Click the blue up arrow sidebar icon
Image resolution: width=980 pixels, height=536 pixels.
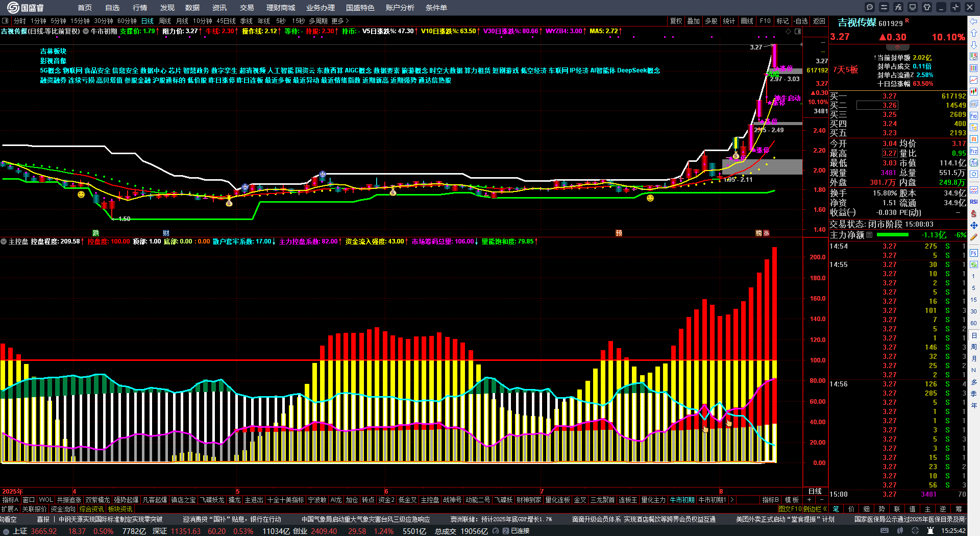click(x=974, y=33)
